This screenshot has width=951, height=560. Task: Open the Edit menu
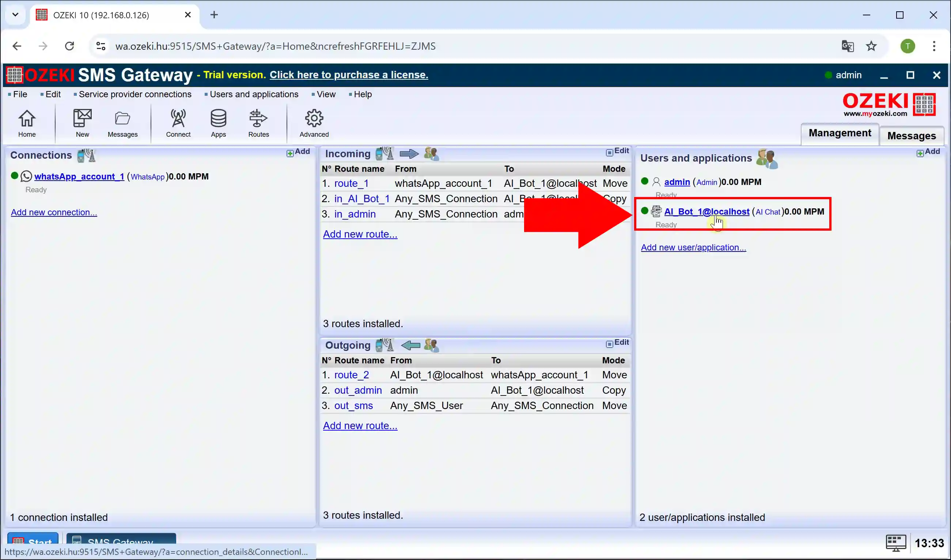53,94
